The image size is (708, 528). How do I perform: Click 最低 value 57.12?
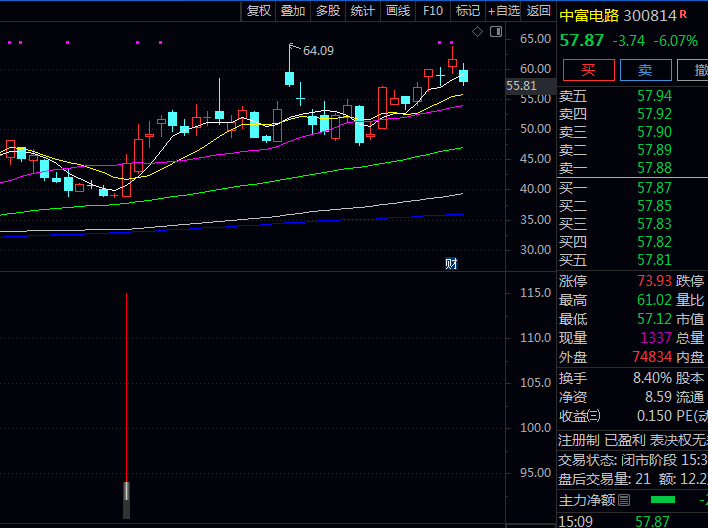pos(654,319)
